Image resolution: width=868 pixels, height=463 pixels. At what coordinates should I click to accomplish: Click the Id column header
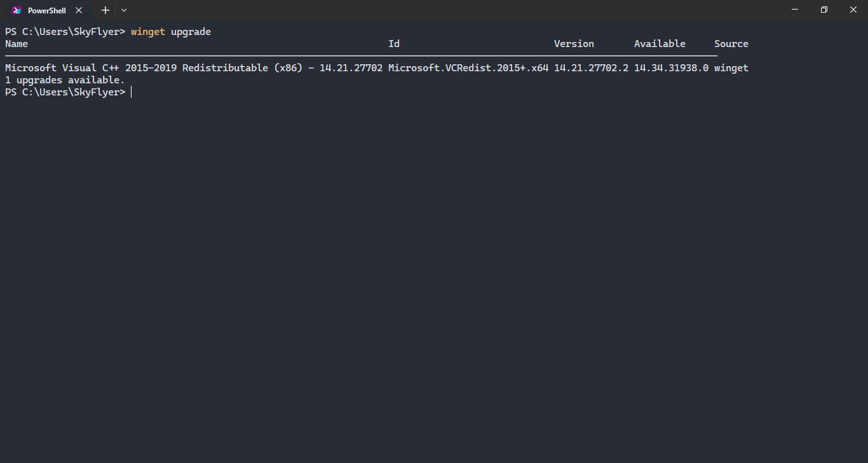394,43
